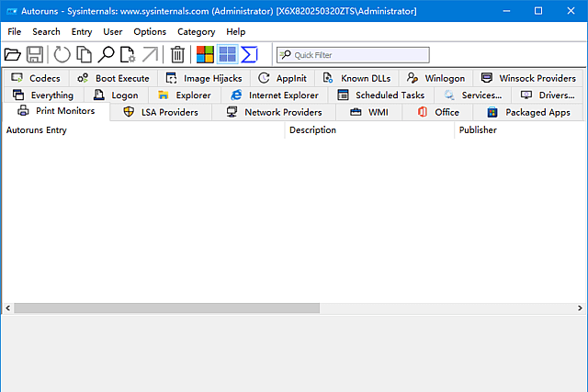Viewport: 588px width, 392px height.
Task: Switch to the Office tab
Action: 438,112
